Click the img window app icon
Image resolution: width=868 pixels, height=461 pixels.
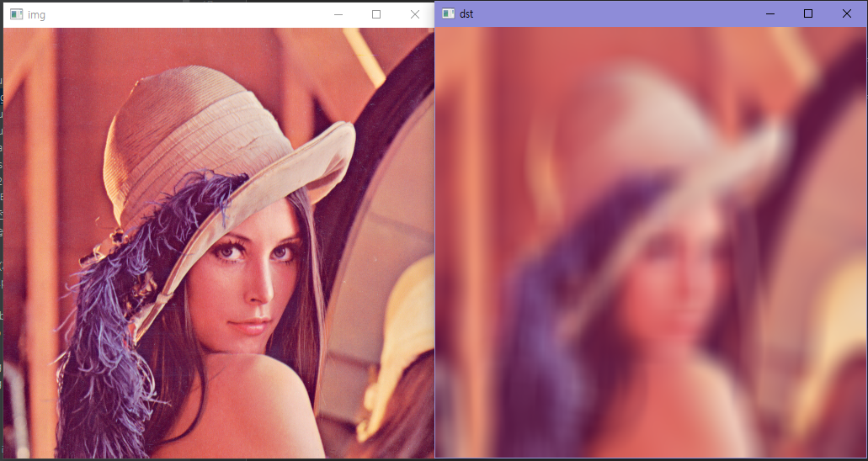pos(16,14)
